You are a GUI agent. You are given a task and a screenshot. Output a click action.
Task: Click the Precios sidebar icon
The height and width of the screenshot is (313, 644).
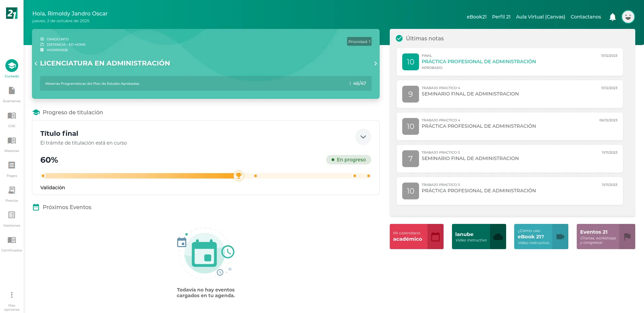coord(12,190)
